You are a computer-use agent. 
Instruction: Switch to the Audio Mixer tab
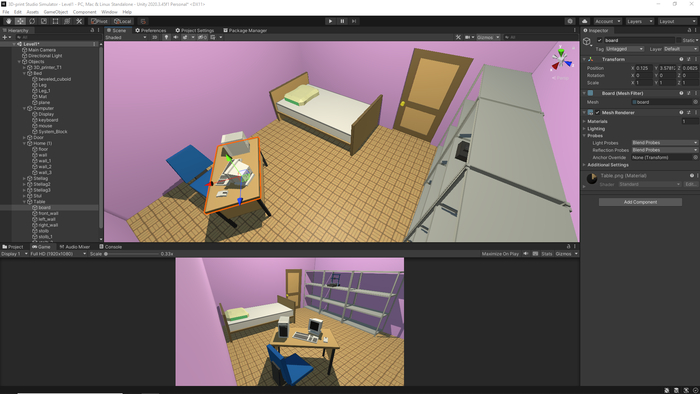point(75,247)
